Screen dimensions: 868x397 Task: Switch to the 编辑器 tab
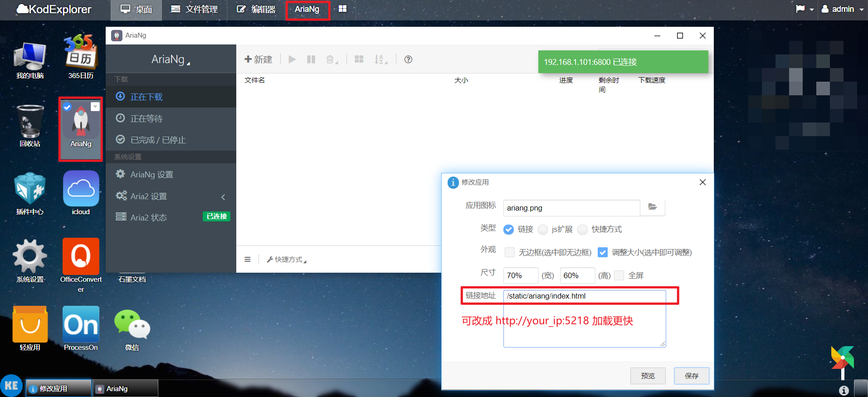(256, 10)
